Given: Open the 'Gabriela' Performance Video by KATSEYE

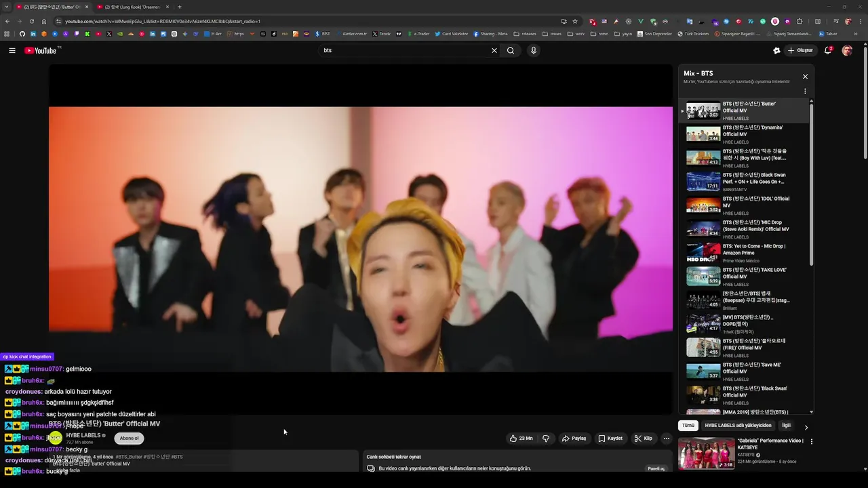Looking at the screenshot, I should [741, 453].
